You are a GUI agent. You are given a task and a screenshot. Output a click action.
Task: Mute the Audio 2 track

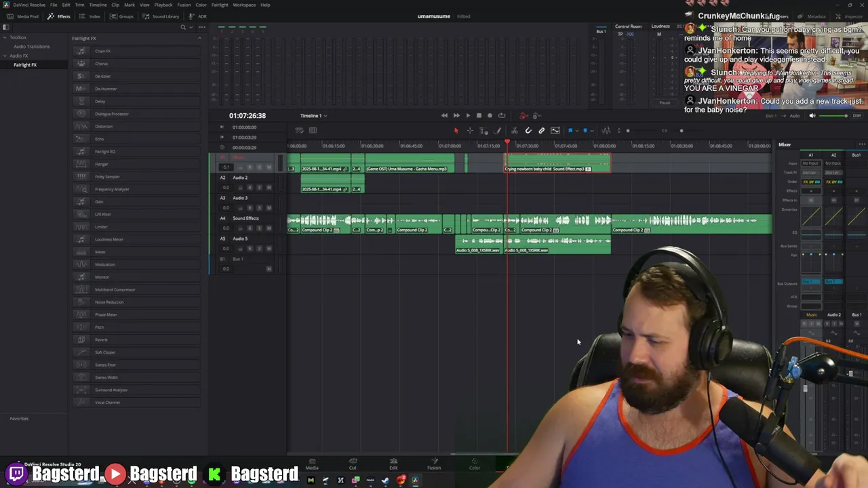[x=269, y=188]
